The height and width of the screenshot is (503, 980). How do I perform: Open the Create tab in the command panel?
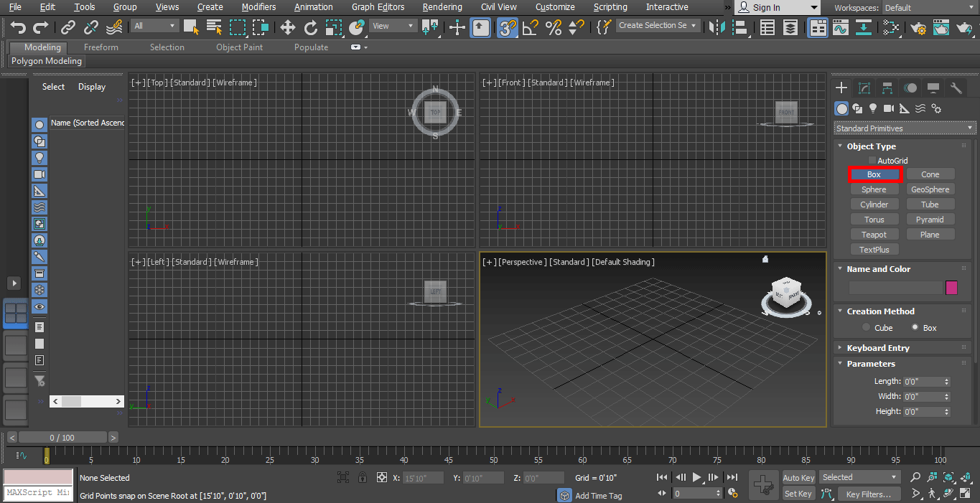841,88
